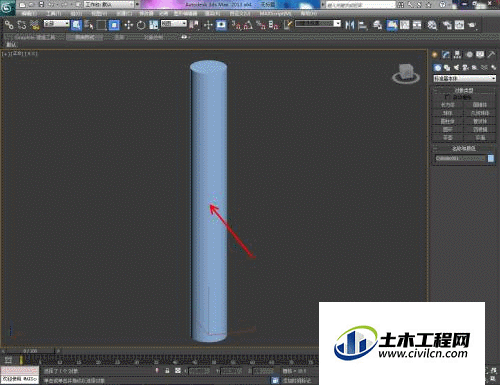Open the blue object color swatch
Viewport: 500px width, 385px height.
pos(491,158)
